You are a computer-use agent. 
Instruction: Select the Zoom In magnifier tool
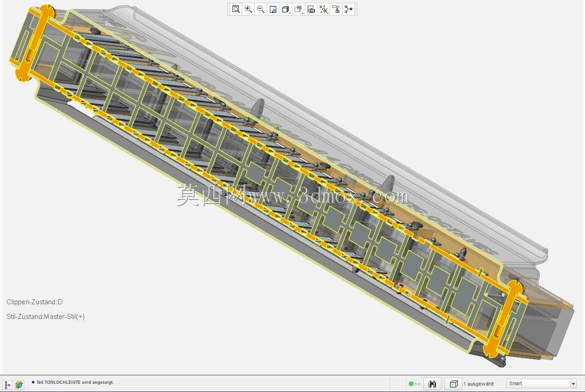(248, 9)
